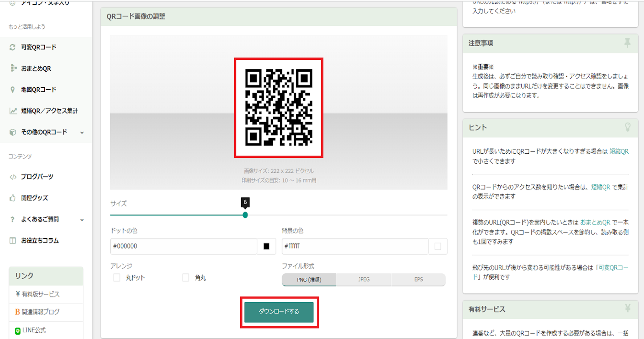
Task: Click the 背景の色 hex input field
Action: click(x=355, y=246)
